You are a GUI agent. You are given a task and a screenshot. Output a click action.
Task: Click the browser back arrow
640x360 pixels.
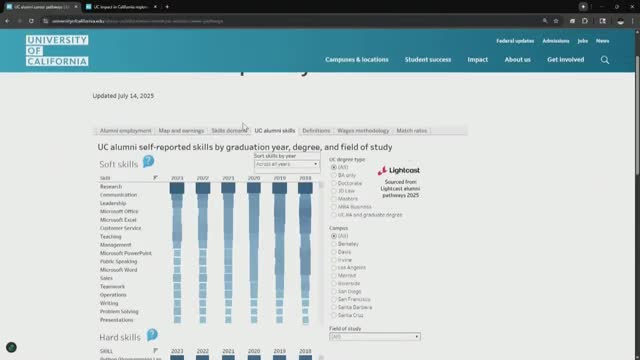pos(7,21)
